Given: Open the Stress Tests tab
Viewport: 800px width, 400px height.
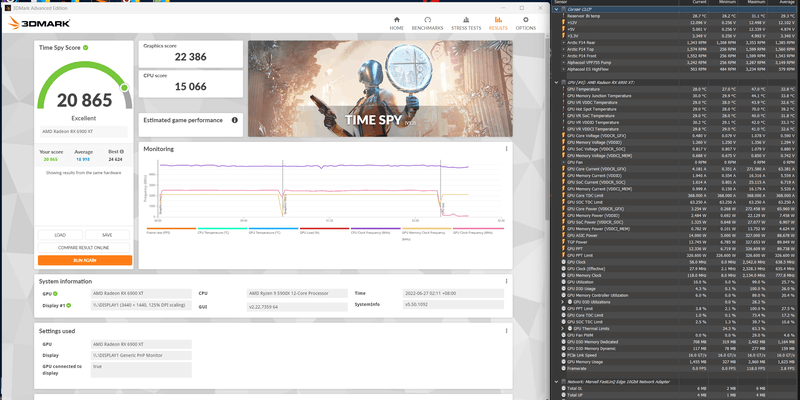Looking at the screenshot, I should coord(466,23).
